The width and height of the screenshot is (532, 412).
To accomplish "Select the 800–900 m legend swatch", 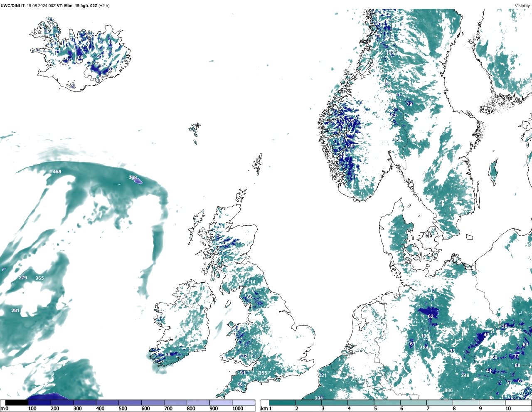I will pos(198,402).
